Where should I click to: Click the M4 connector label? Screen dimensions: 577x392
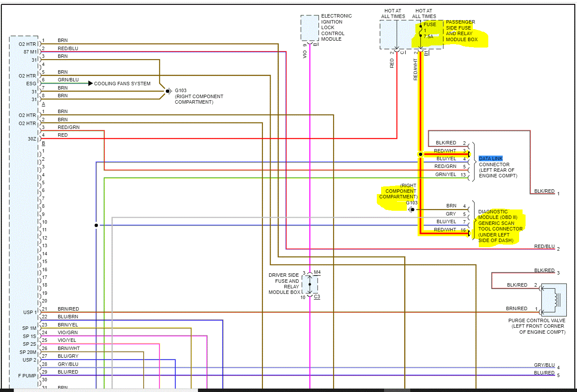(317, 272)
